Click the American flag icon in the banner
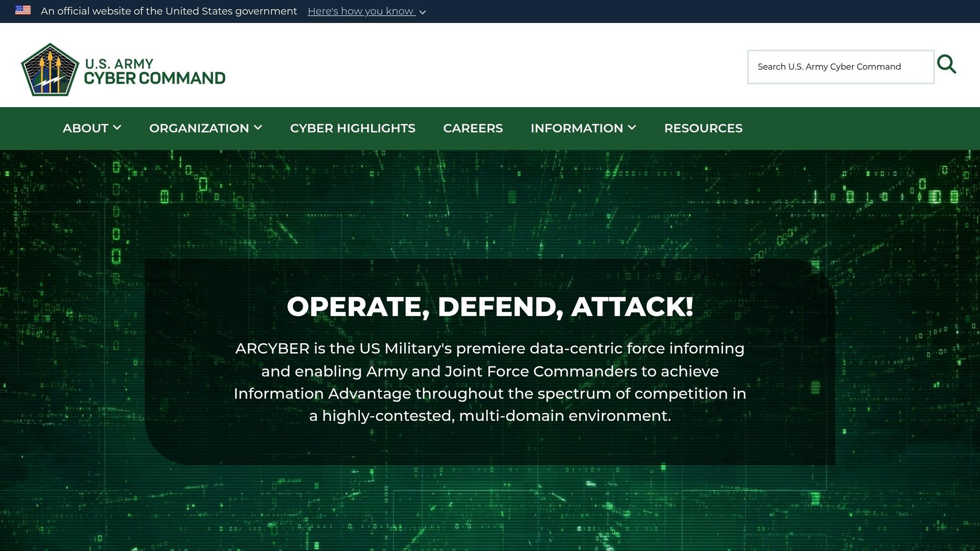Viewport: 980px width, 551px height. [x=22, y=10]
